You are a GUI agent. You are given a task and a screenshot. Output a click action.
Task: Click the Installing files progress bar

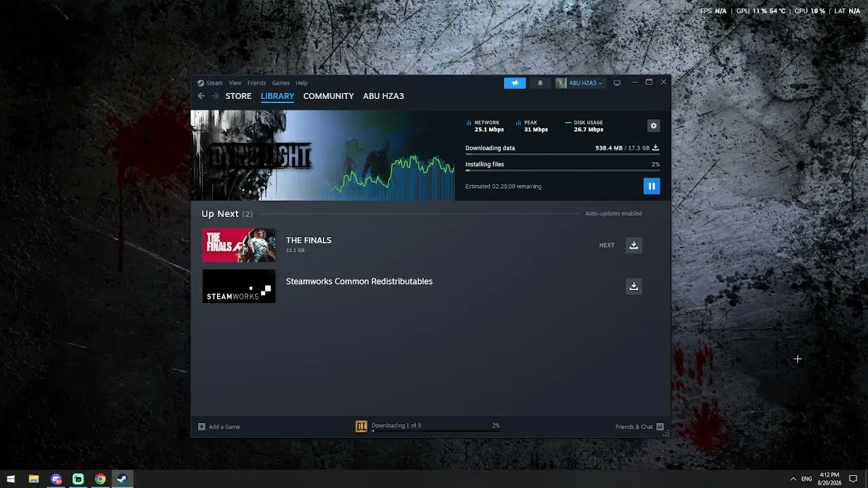562,171
